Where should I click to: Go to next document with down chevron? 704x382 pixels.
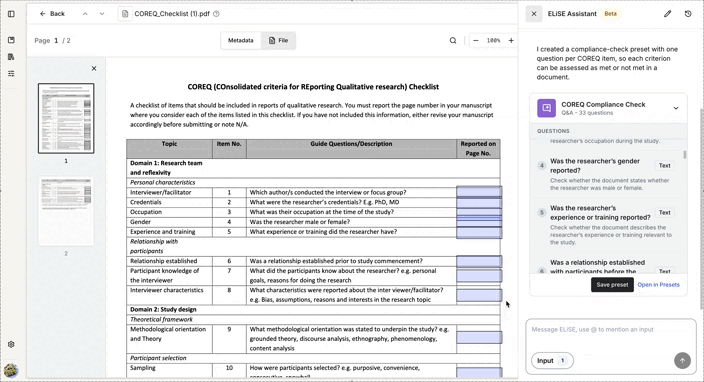[x=102, y=14]
